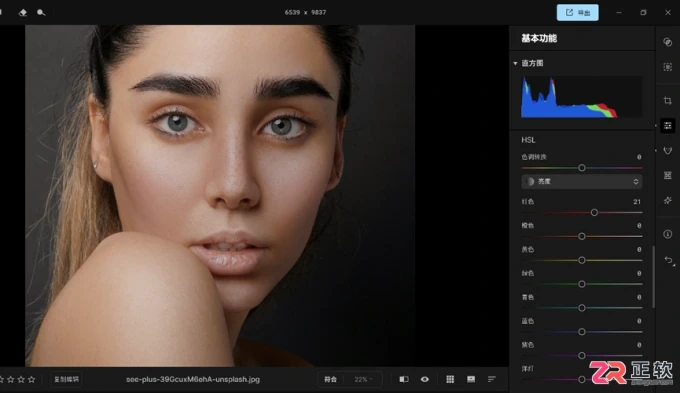Image resolution: width=680 pixels, height=393 pixels.
Task: Click the 符合 fit-to-screen button
Action: coord(330,379)
